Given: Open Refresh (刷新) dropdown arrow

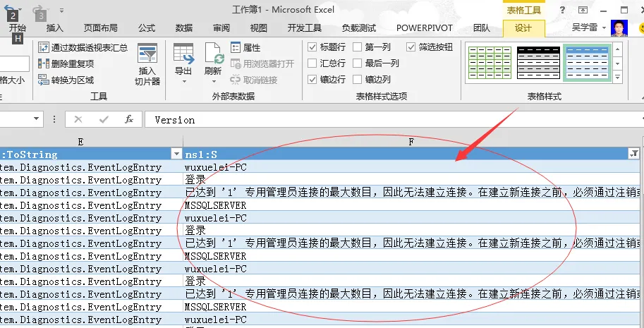Looking at the screenshot, I should [214, 81].
